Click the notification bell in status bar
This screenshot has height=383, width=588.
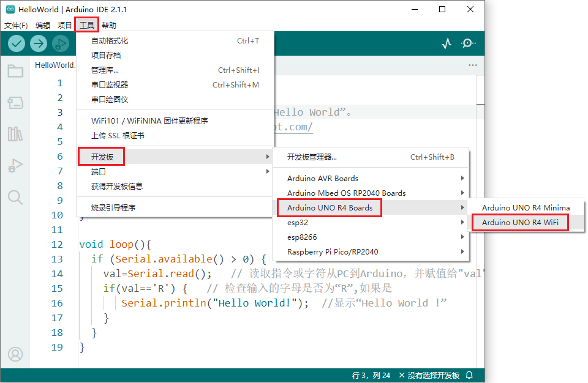pos(469,375)
